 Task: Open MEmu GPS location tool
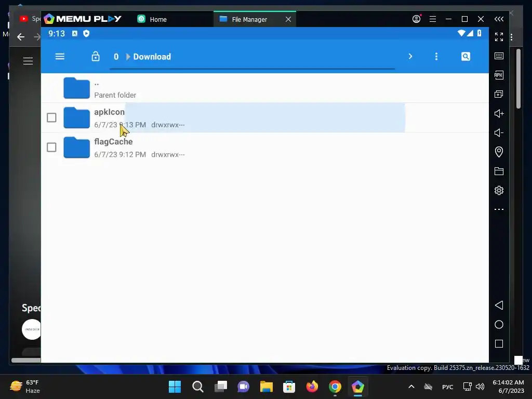pos(499,152)
